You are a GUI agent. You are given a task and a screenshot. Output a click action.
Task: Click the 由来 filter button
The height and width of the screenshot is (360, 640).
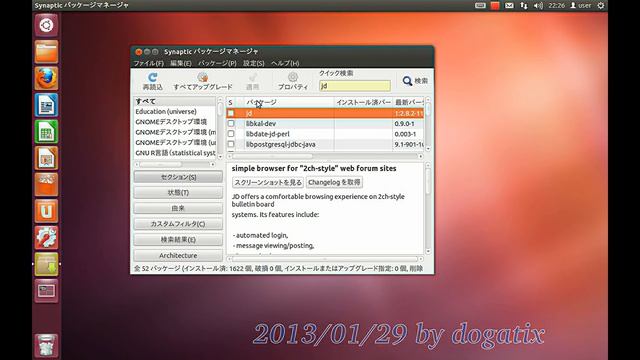click(x=178, y=208)
